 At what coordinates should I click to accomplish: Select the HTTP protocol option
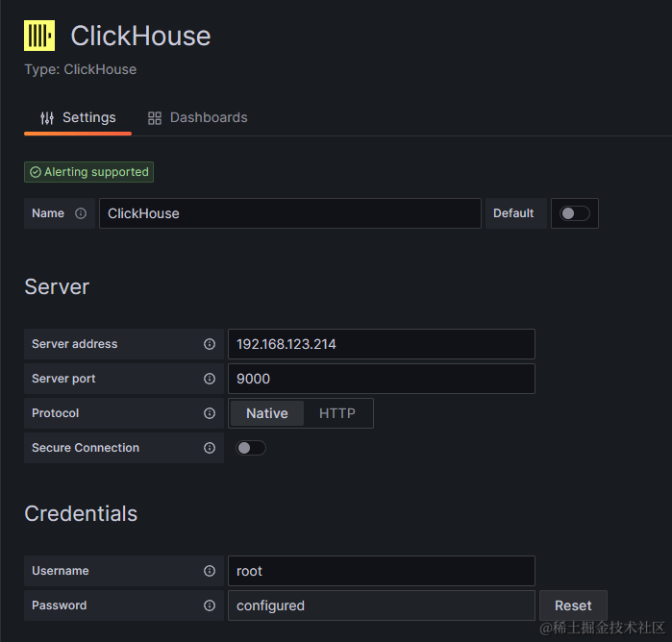click(x=337, y=413)
